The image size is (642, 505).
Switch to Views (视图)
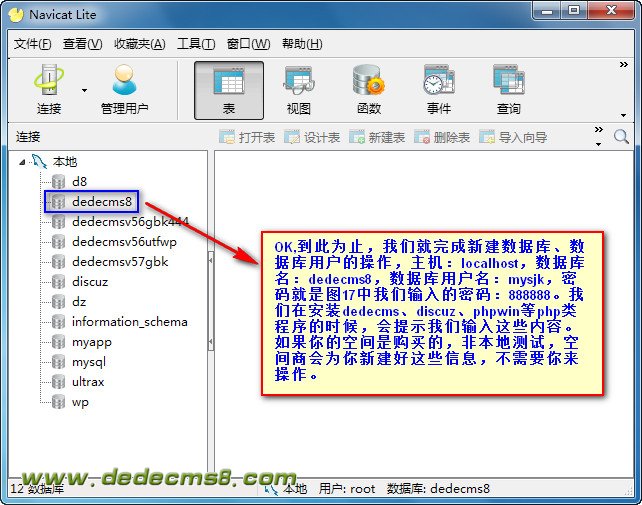(298, 90)
